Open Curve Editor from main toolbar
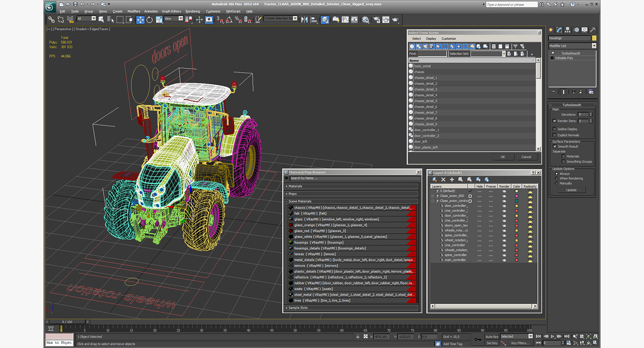The height and width of the screenshot is (348, 644). pyautogui.click(x=345, y=20)
